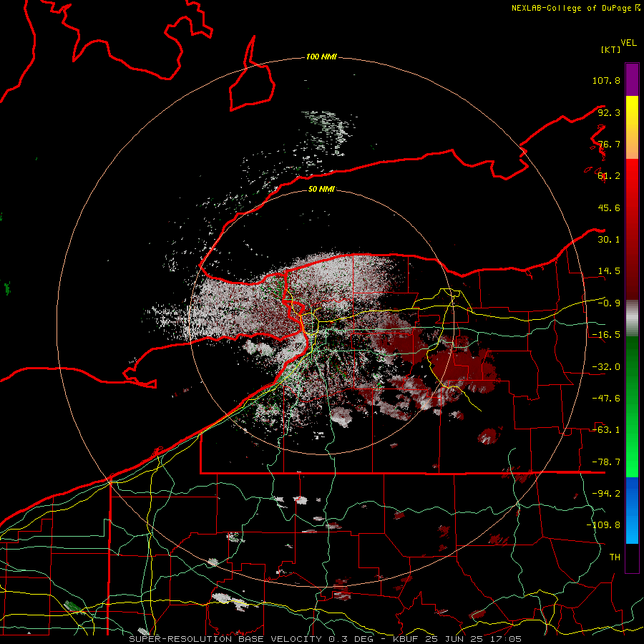This screenshot has width=644, height=644.
Task: Click the -63.1 legend value
Action: coord(606,430)
